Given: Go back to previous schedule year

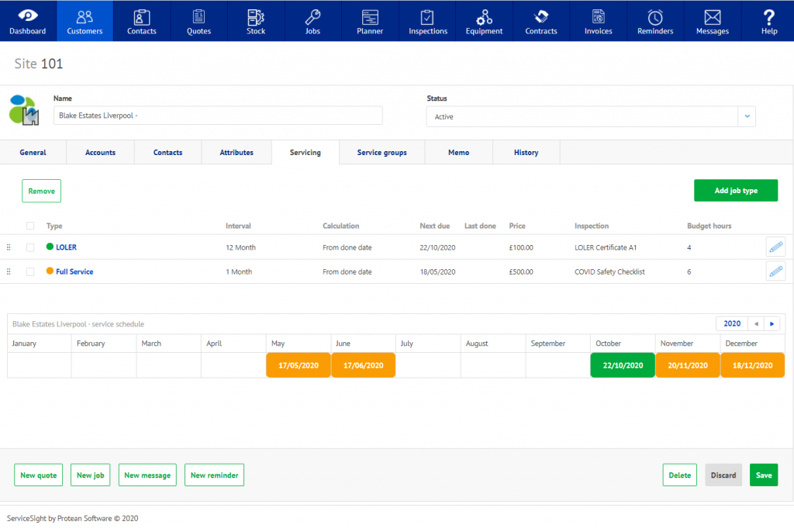Looking at the screenshot, I should 756,323.
